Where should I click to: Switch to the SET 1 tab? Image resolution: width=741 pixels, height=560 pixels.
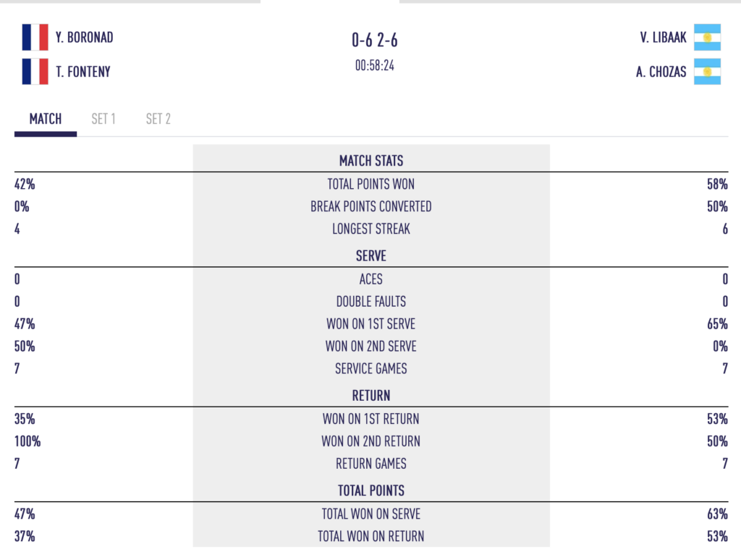tap(103, 119)
